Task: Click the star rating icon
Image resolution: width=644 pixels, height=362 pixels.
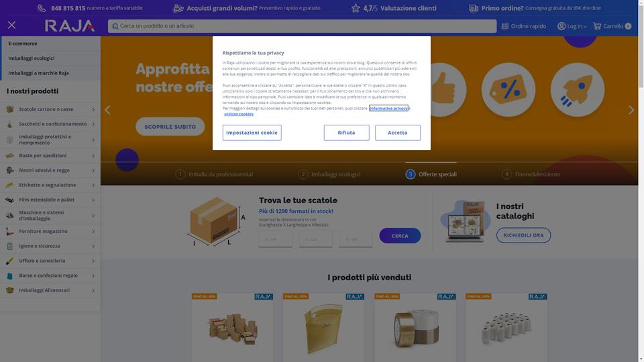Action: click(356, 8)
